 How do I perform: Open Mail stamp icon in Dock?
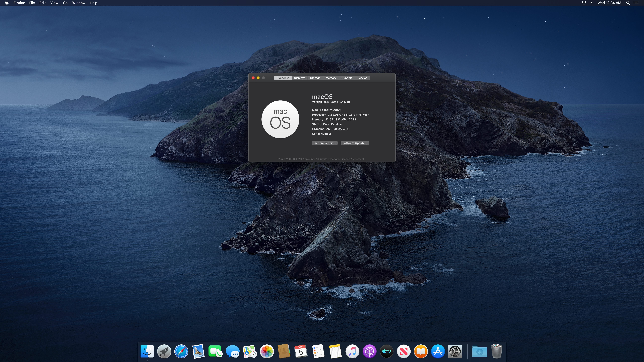pos(198,352)
